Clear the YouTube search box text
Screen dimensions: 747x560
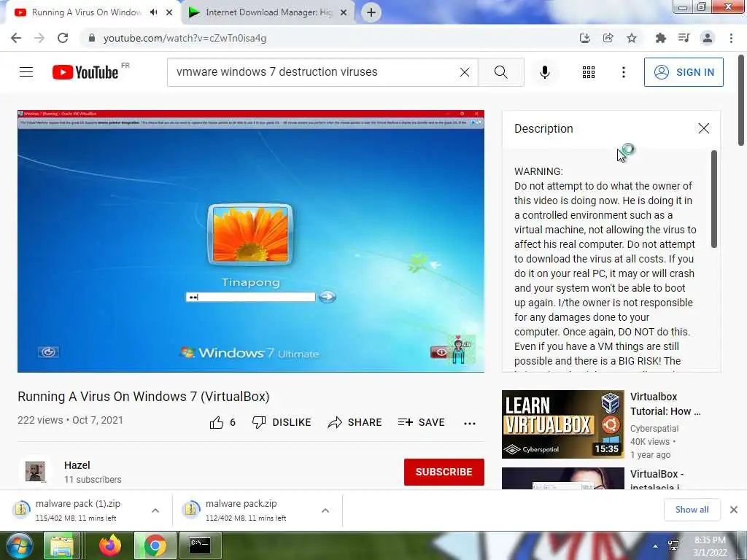point(465,72)
